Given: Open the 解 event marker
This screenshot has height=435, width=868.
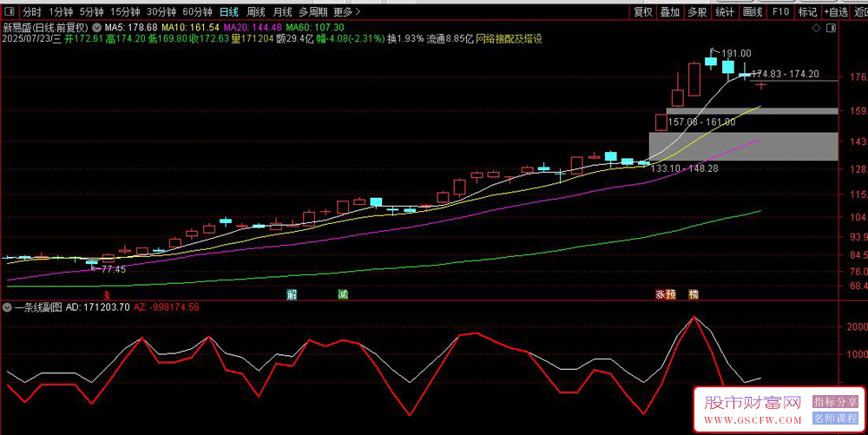Looking at the screenshot, I should point(292,294).
